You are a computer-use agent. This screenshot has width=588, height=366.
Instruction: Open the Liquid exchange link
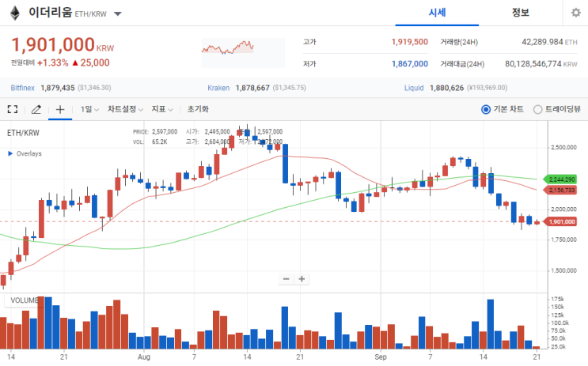(x=414, y=88)
